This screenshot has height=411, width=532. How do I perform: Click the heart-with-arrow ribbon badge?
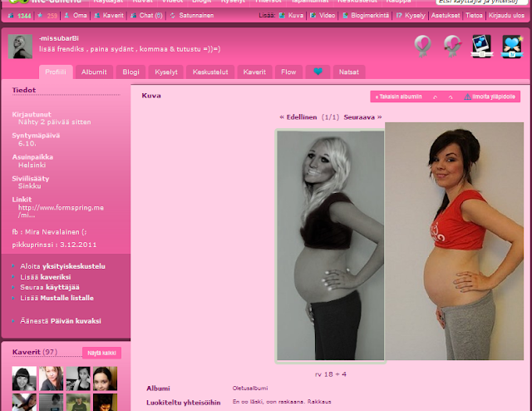(453, 46)
